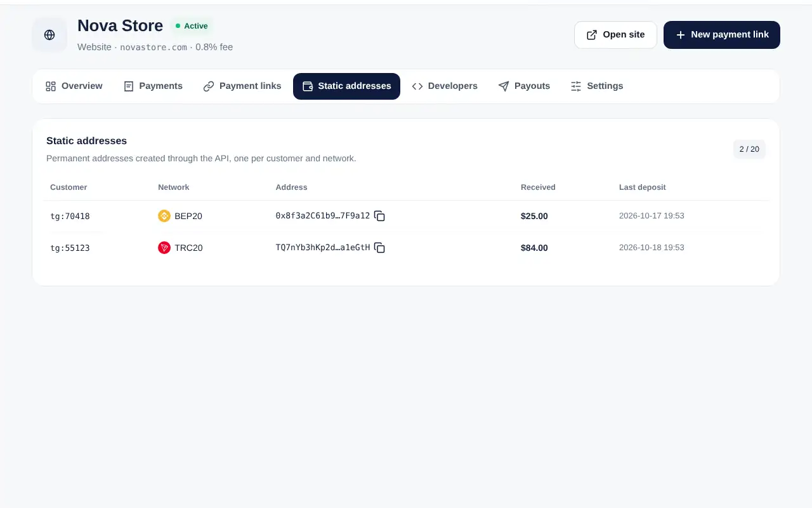The image size is (812, 508).
Task: Click the Static addresses section heading
Action: tap(86, 141)
